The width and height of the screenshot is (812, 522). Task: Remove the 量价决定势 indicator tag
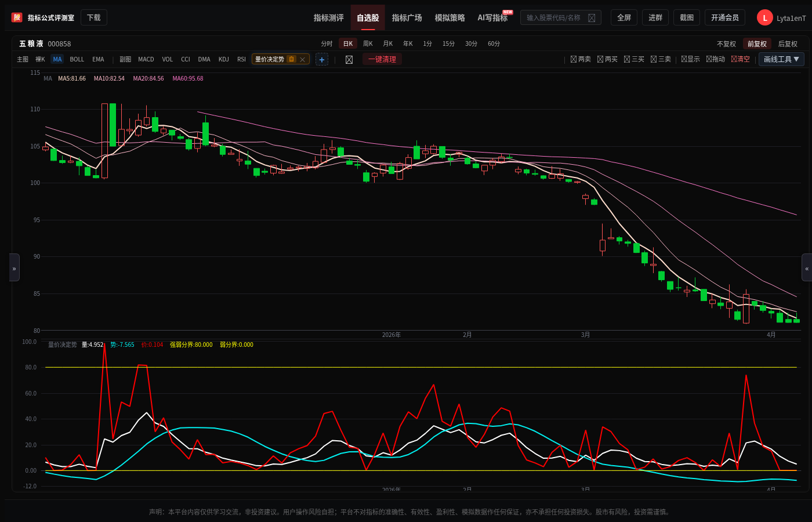[x=302, y=59]
